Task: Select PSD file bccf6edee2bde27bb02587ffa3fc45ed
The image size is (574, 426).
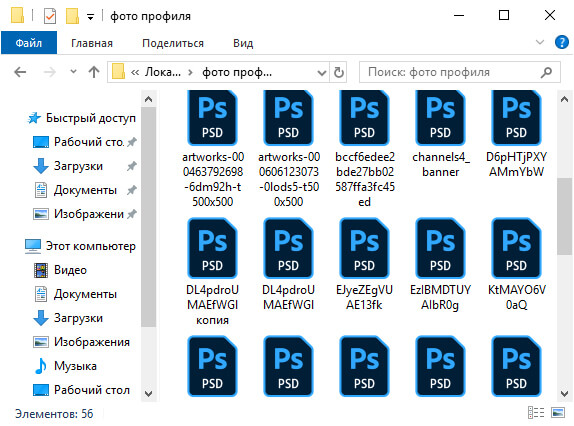Action: (x=365, y=149)
